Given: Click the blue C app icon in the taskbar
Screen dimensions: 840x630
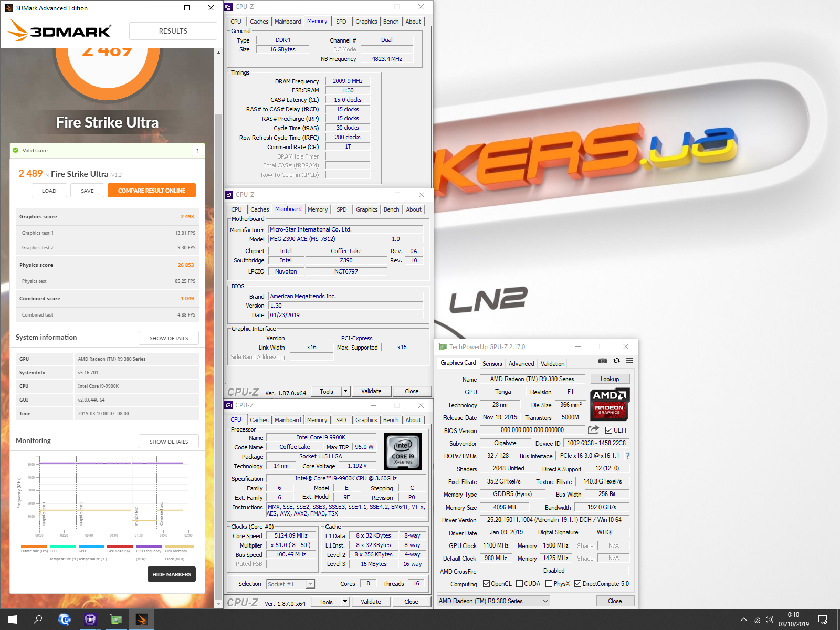Looking at the screenshot, I should (x=64, y=619).
